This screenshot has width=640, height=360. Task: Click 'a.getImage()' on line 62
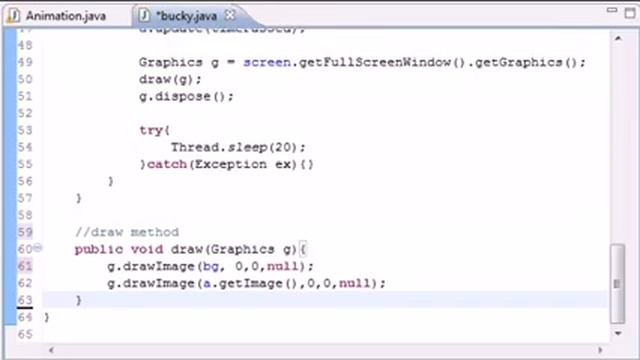tap(250, 283)
